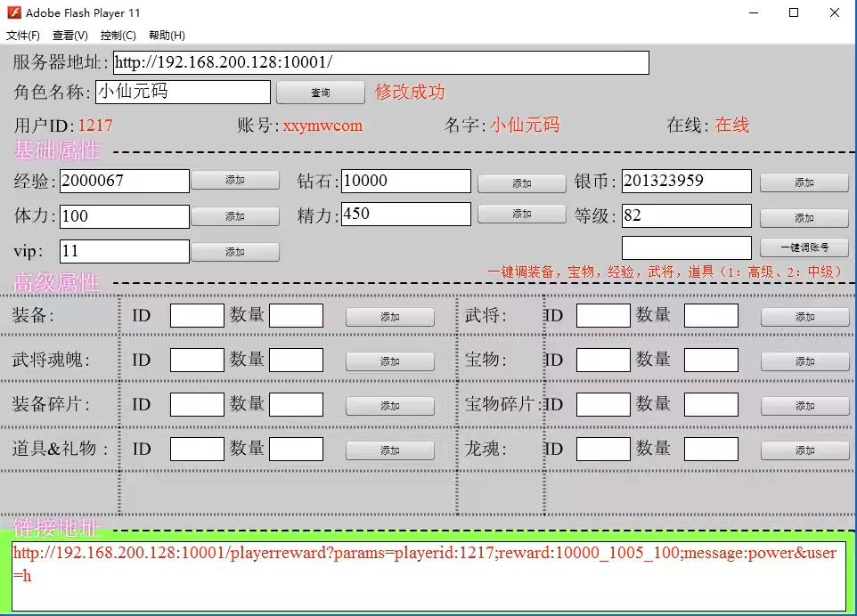Click the 龙魂 ID input field
The width and height of the screenshot is (857, 616).
(x=603, y=450)
